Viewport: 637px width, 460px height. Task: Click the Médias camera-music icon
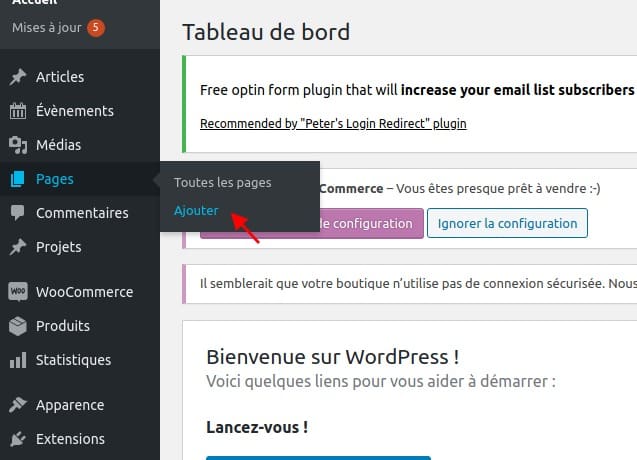click(18, 145)
